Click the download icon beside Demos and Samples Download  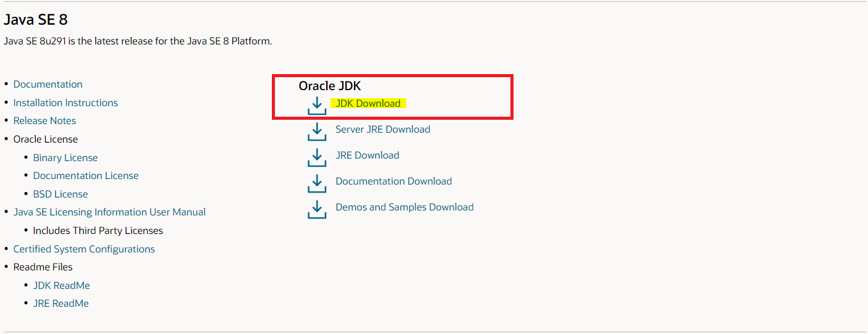317,209
